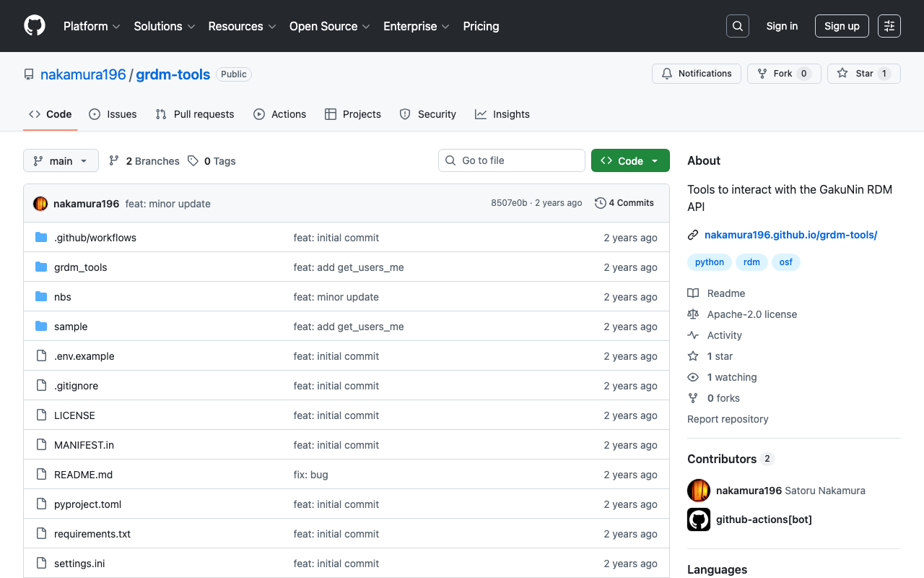This screenshot has height=578, width=924.
Task: Open the main branch selector dropdown
Action: pyautogui.click(x=61, y=161)
